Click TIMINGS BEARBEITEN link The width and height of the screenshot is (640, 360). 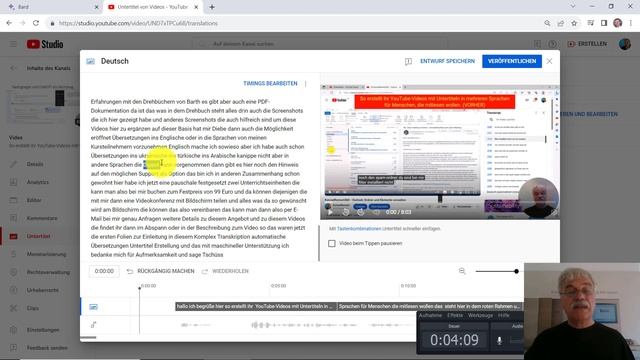pyautogui.click(x=270, y=83)
